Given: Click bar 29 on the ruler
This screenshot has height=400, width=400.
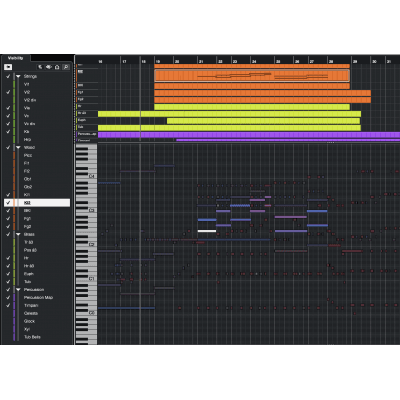Looking at the screenshot, I should (355, 62).
